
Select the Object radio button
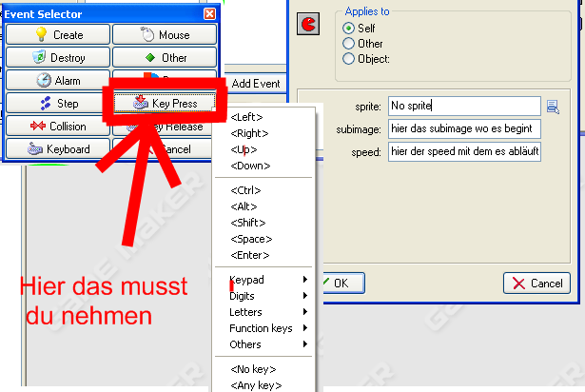tap(349, 59)
